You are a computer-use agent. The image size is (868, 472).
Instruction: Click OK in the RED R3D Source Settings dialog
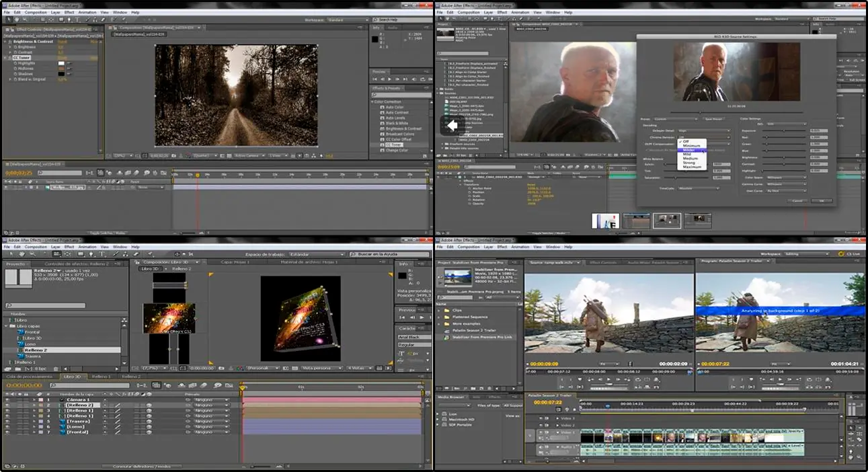(822, 200)
